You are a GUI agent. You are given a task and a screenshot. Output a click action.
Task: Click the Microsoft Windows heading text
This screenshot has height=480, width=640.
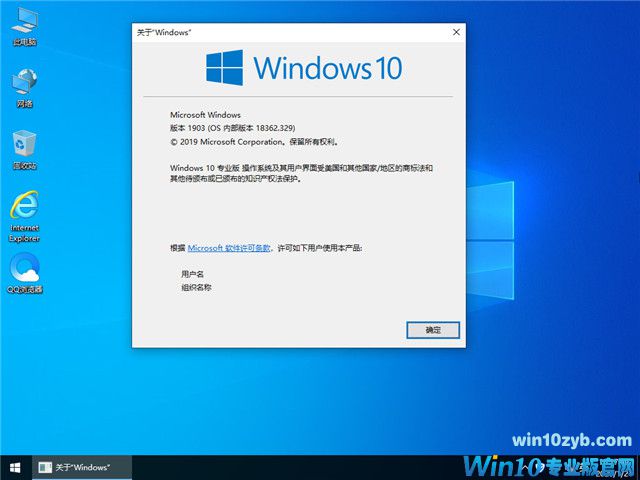click(205, 115)
